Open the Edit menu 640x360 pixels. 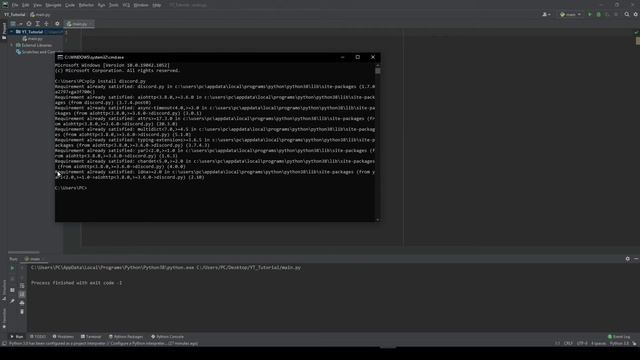tap(25, 5)
